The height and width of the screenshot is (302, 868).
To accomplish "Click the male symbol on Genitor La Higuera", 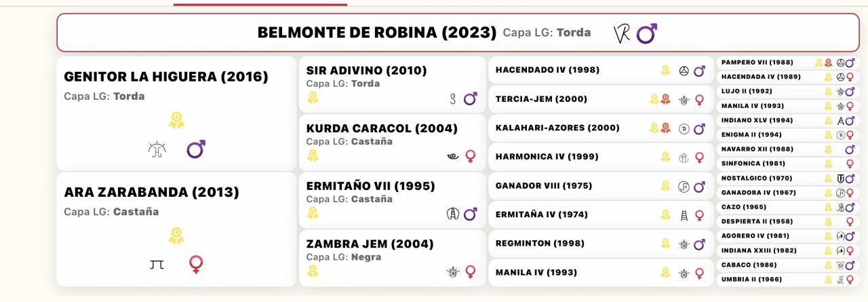I will pyautogui.click(x=196, y=149).
